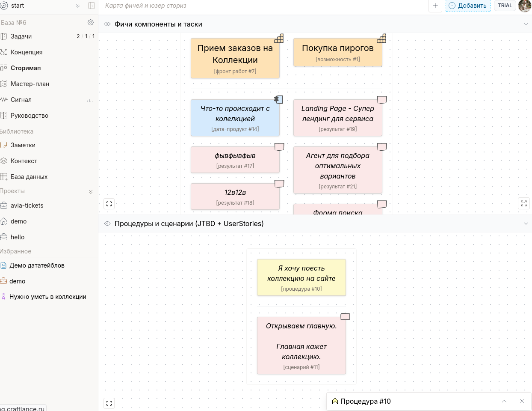The height and width of the screenshot is (411, 532).
Task: Open Мастер-план in the sidebar
Action: (30, 84)
